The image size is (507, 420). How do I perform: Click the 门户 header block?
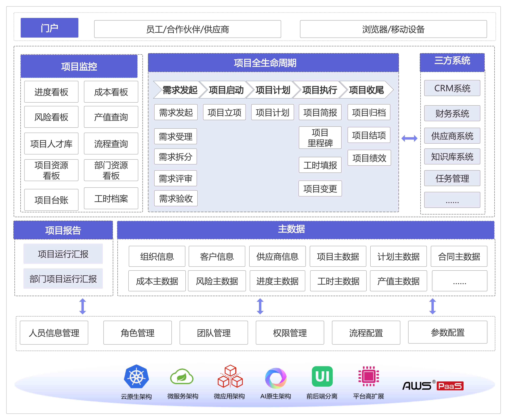point(50,28)
